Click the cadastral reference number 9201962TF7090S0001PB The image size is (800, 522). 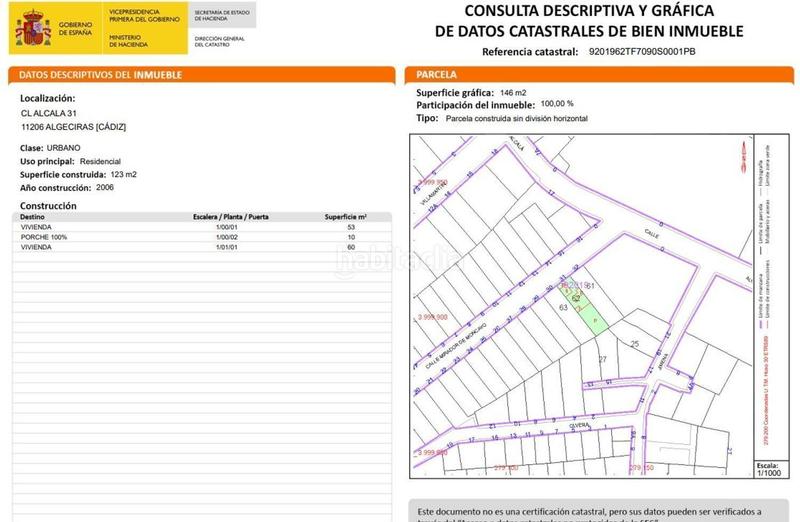tap(640, 52)
